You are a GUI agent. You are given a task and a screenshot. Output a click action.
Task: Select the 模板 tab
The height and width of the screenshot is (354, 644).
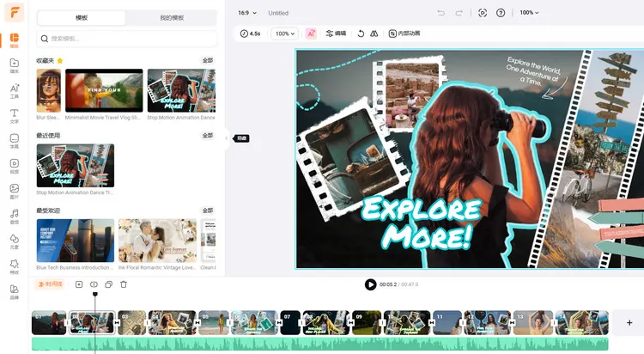tap(82, 18)
